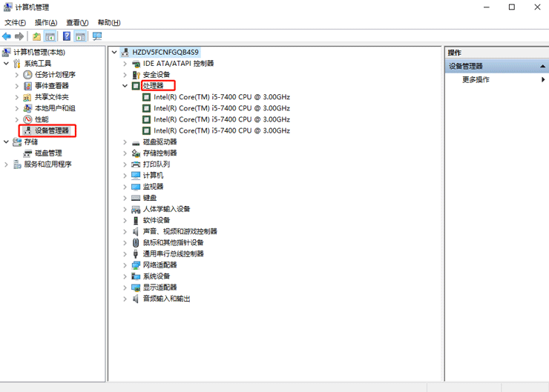
Task: Click the Back arrow toolbar icon
Action: [x=6, y=36]
